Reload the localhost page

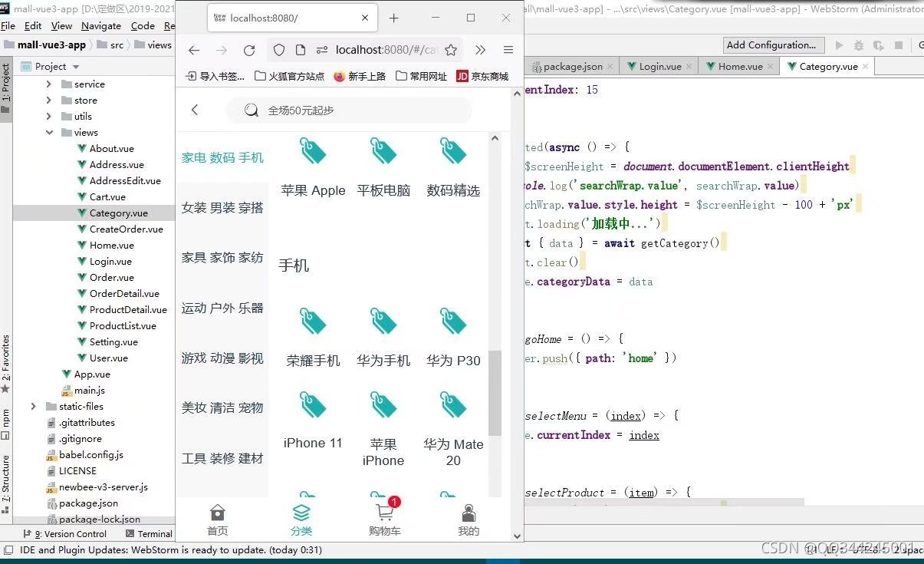click(x=249, y=50)
